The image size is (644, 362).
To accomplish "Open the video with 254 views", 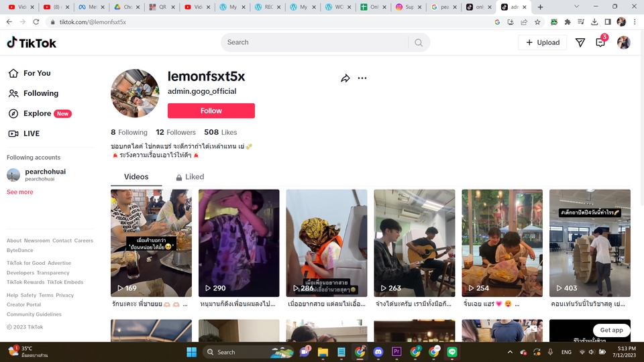I will point(502,243).
